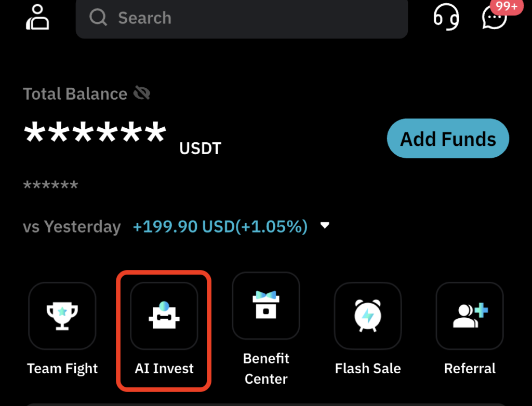Collapse the yesterday performance details arrow
This screenshot has width=532, height=406.
pyautogui.click(x=325, y=225)
